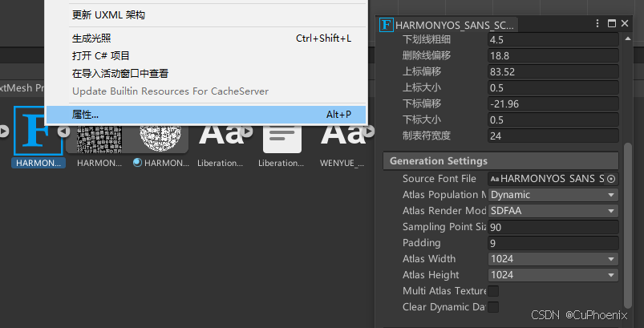Click the F font icon in the properties tab

(x=386, y=25)
